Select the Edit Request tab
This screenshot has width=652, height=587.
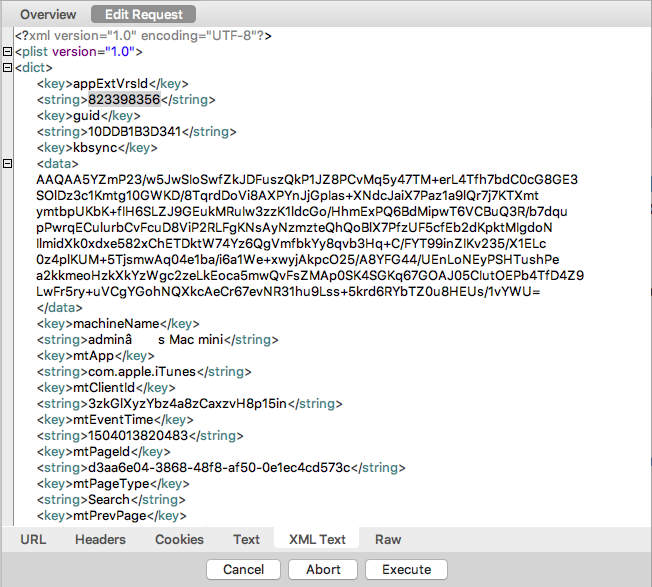pyautogui.click(x=143, y=15)
